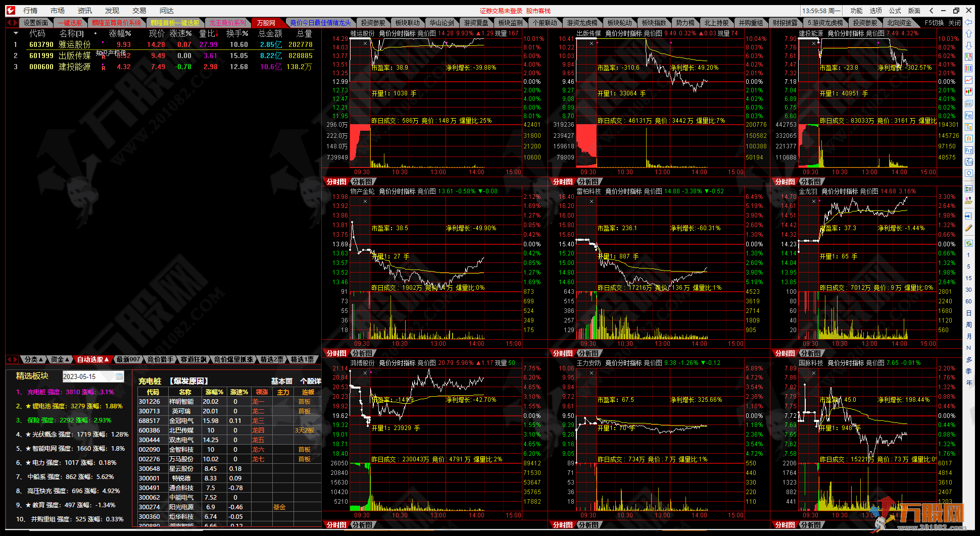980x536 pixels.
Task: Click the blue arrow panel icon in right toolbar
Action: pos(968,216)
